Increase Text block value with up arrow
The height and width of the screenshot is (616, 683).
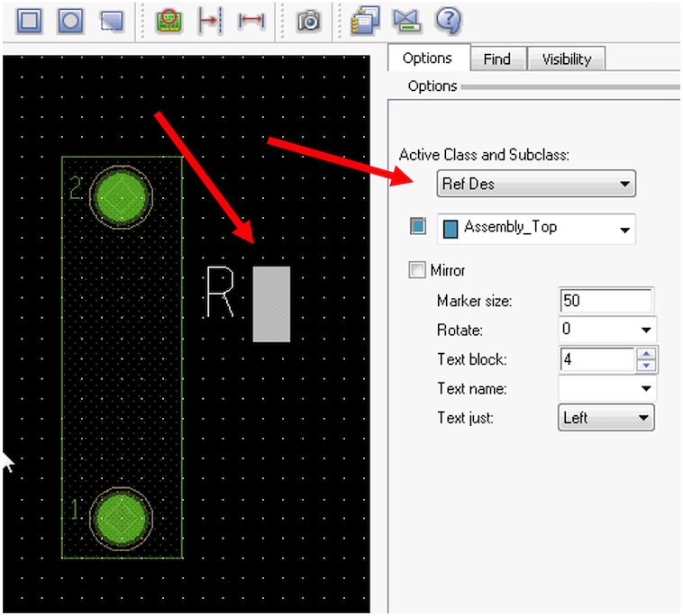(645, 354)
